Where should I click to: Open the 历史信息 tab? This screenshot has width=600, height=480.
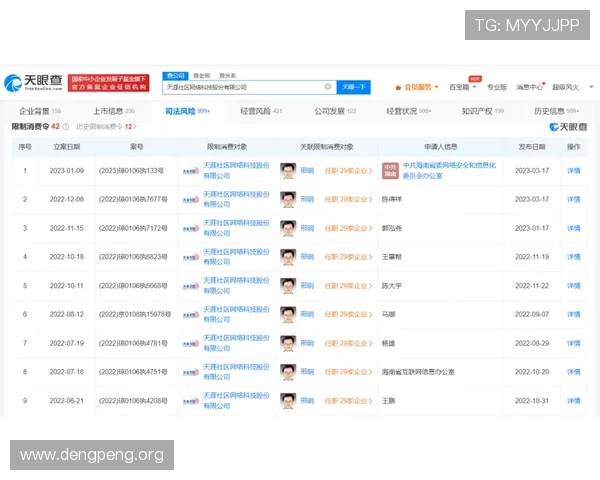556,111
